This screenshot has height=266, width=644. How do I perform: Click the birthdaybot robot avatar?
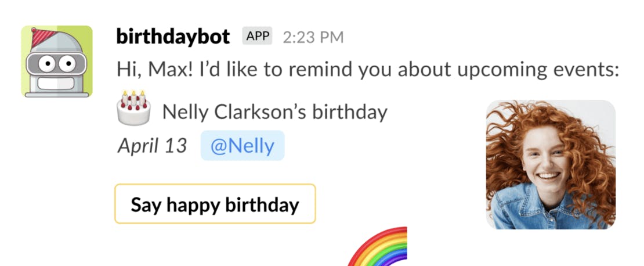point(56,61)
